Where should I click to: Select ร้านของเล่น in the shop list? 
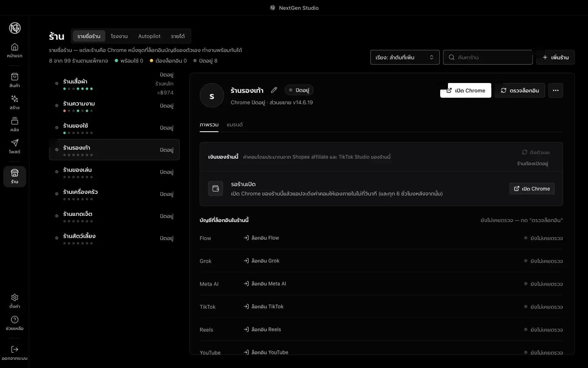click(114, 172)
